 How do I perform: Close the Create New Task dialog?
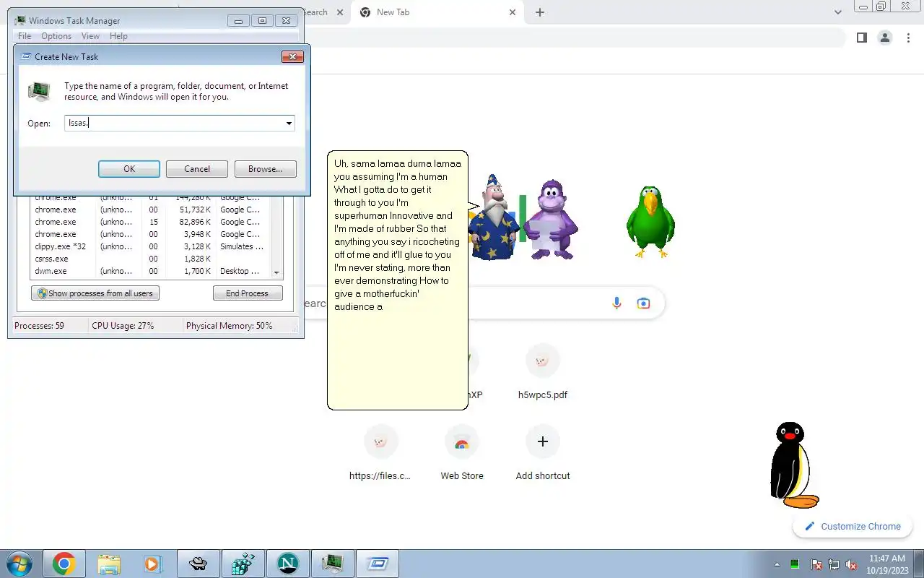click(x=292, y=57)
